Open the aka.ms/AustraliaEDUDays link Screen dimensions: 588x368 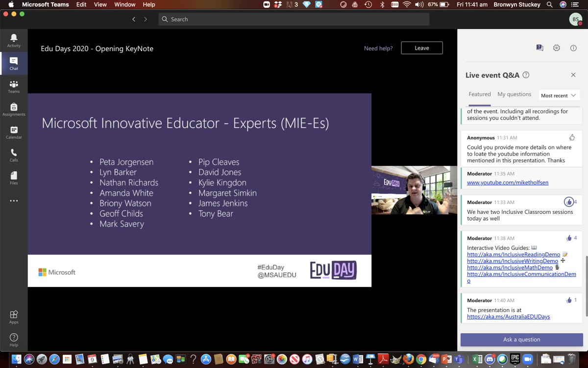point(509,316)
